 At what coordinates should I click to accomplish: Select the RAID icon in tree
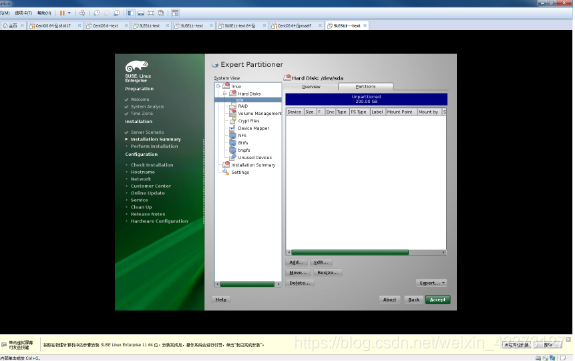tap(233, 106)
